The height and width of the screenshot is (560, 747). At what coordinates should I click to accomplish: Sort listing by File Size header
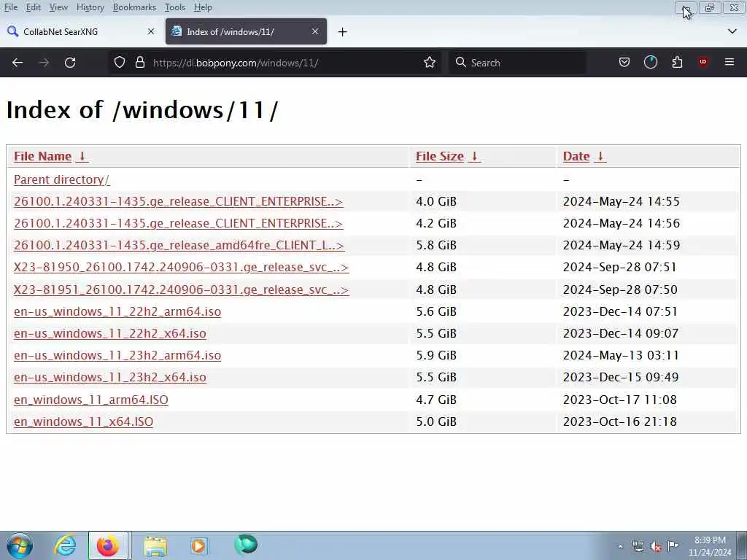(440, 156)
